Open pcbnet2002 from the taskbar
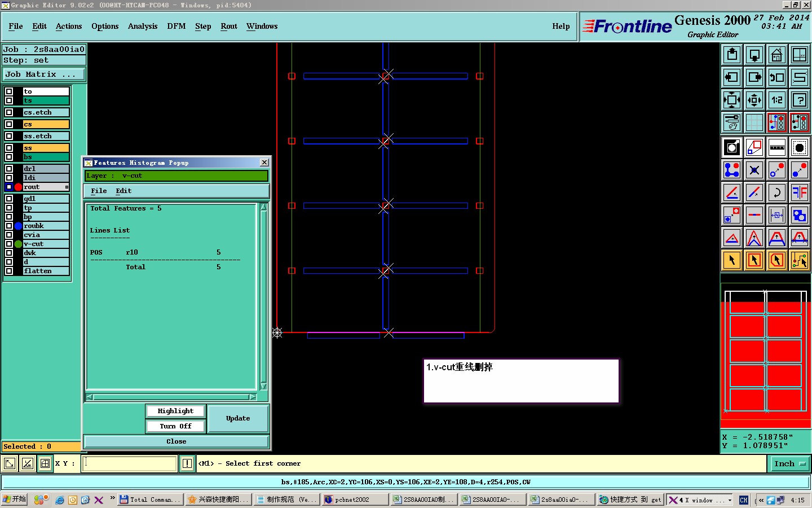Viewport: 812px width, 508px height. coord(355,500)
